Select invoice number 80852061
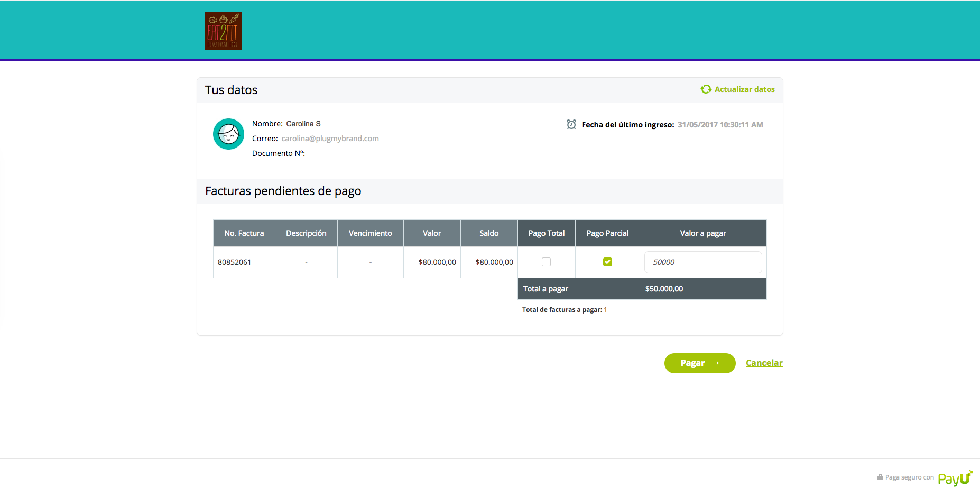980x497 pixels. [x=234, y=262]
